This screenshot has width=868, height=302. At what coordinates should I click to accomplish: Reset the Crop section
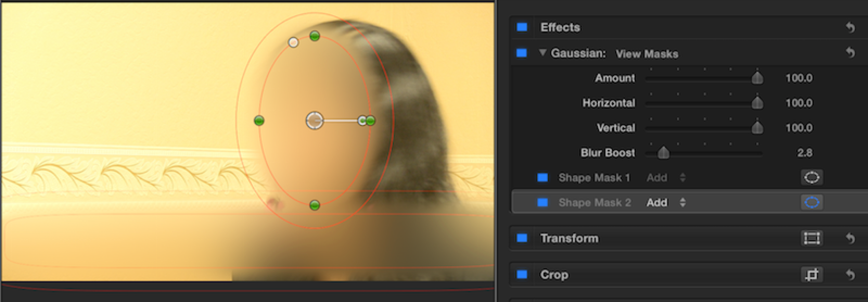(850, 275)
